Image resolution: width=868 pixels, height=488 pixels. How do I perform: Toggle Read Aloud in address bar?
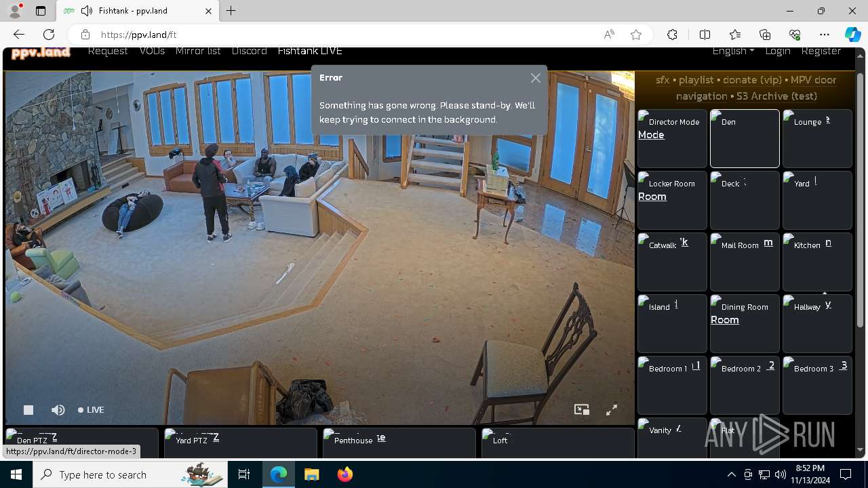point(609,35)
